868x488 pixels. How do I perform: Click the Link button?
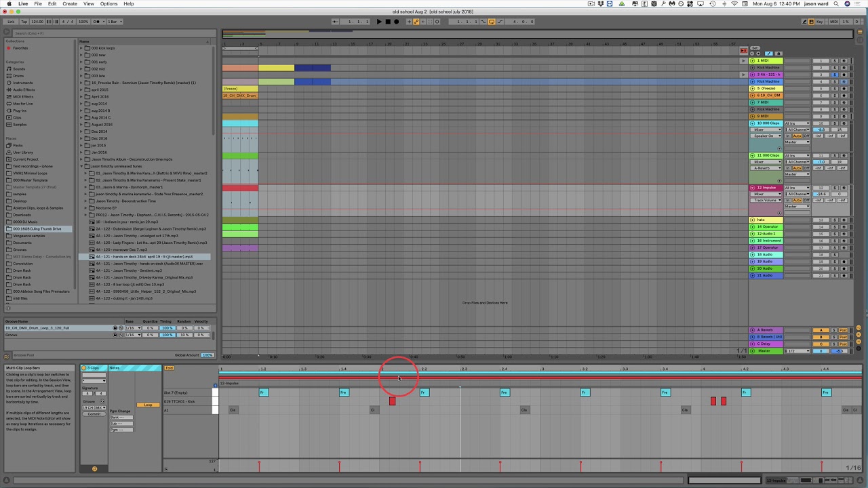coord(11,22)
